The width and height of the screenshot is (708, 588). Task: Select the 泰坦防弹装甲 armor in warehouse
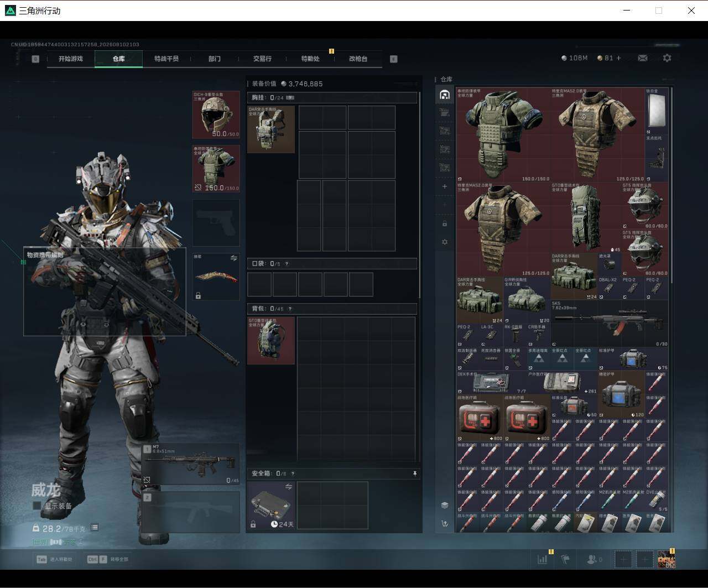click(503, 135)
